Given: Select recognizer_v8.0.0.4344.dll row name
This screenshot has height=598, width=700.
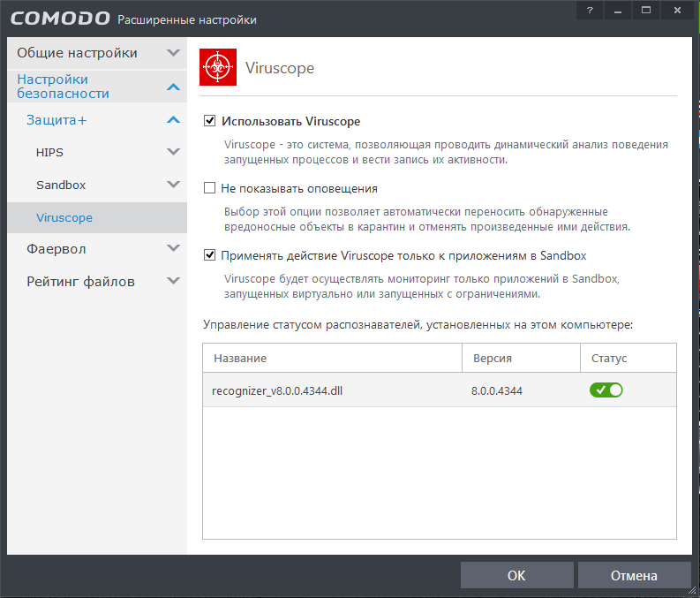Looking at the screenshot, I should (x=277, y=390).
